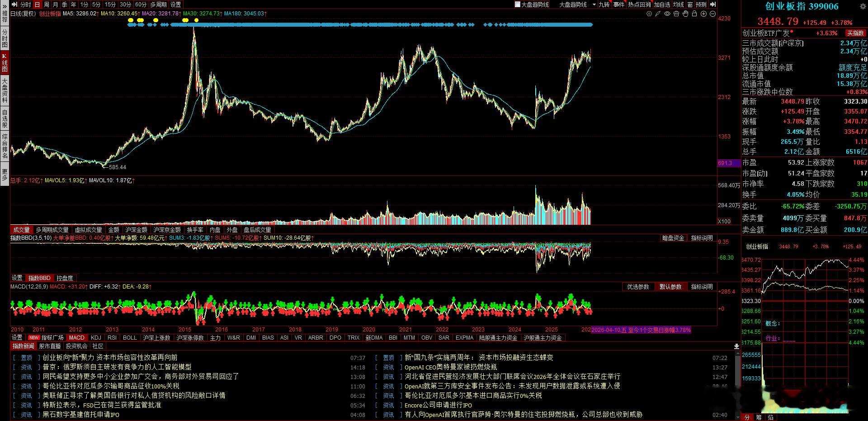Image resolution: width=868 pixels, height=421 pixels.
Task: Select the EXPMA indicator tab
Action: click(465, 338)
